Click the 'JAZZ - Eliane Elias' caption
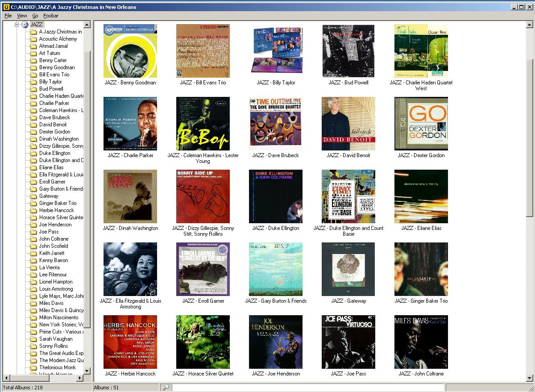Image resolution: width=535 pixels, height=392 pixels. coord(421,228)
